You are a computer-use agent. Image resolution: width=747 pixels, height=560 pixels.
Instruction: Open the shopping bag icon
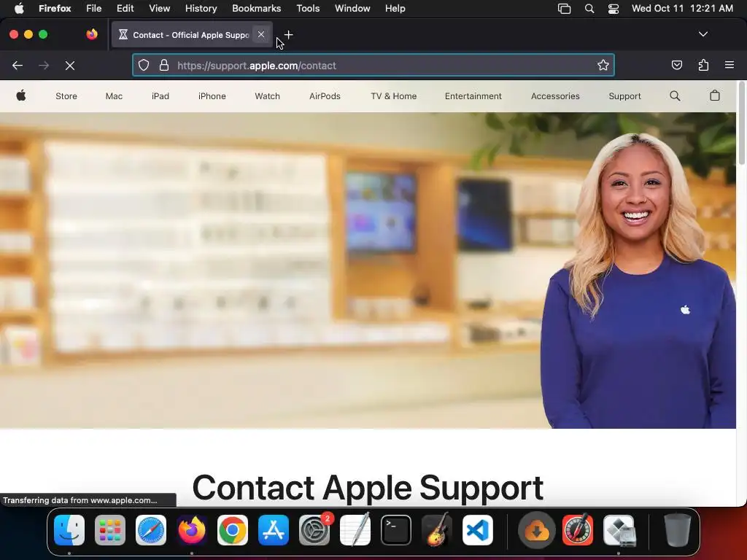point(715,96)
